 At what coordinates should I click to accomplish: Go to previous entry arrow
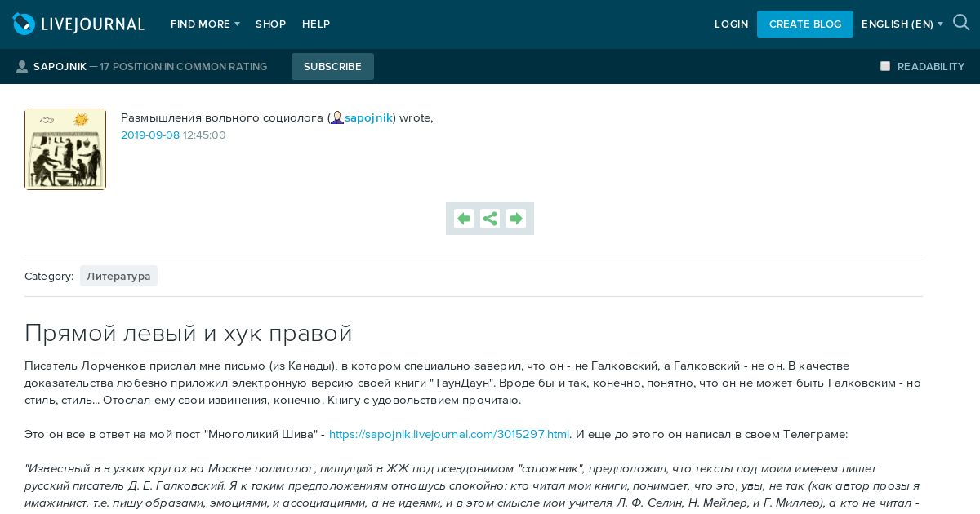click(464, 219)
